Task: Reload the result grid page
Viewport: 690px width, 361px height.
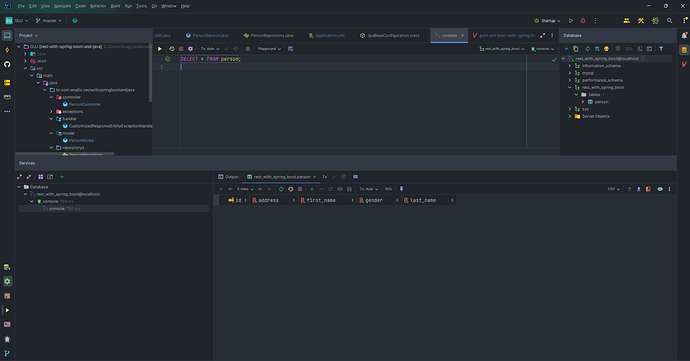Action: pyautogui.click(x=281, y=189)
